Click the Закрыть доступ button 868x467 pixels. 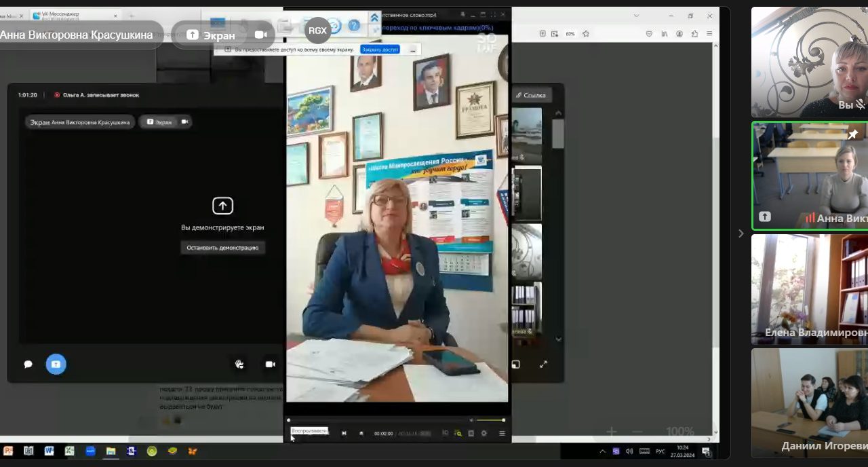click(x=380, y=50)
